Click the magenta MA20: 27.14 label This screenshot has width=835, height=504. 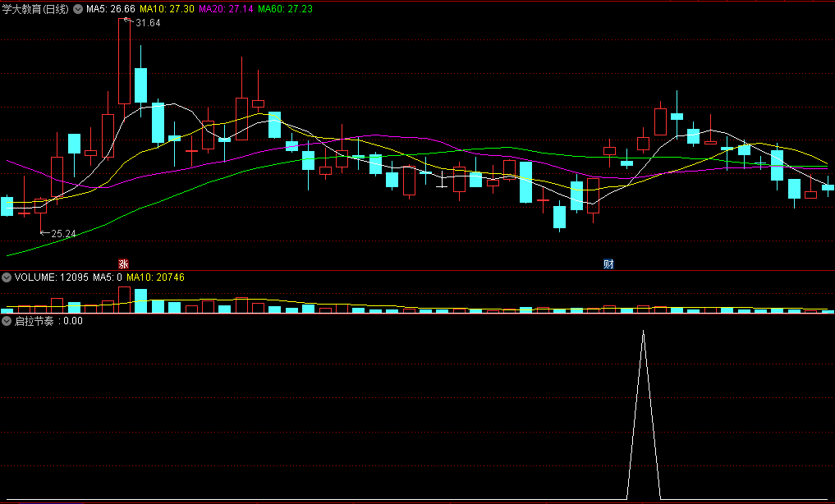[226, 9]
